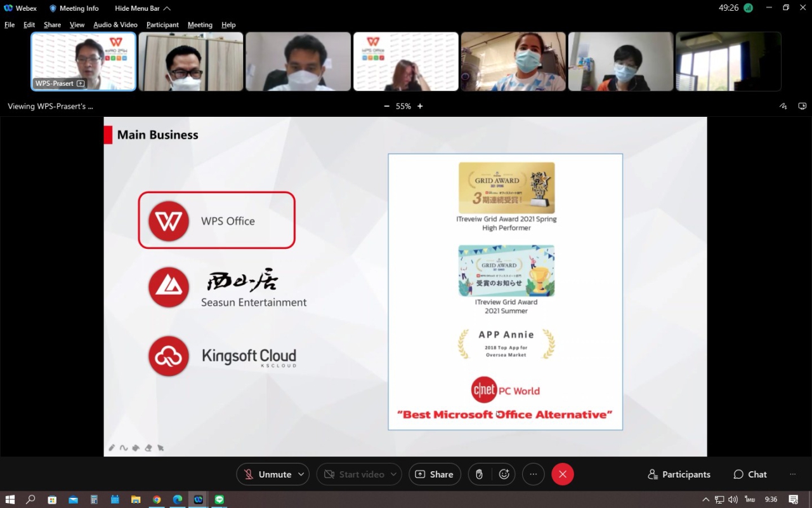Click the 49:26 meeting timer
Viewport: 812px width, 508px height.
728,8
